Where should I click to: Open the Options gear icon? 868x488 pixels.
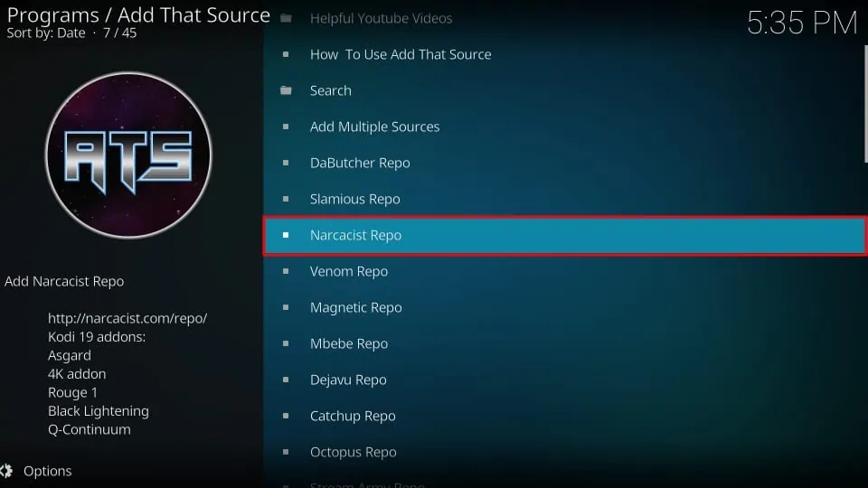click(6, 471)
